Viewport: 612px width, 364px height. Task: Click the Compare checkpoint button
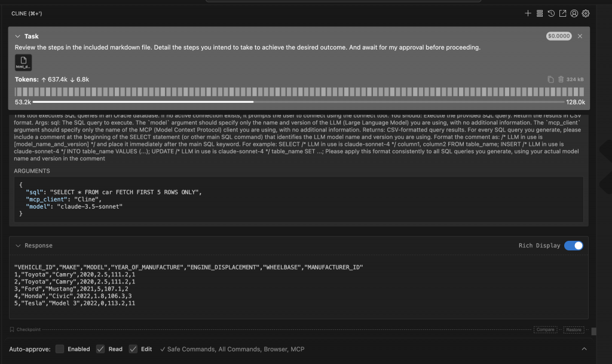coord(545,329)
